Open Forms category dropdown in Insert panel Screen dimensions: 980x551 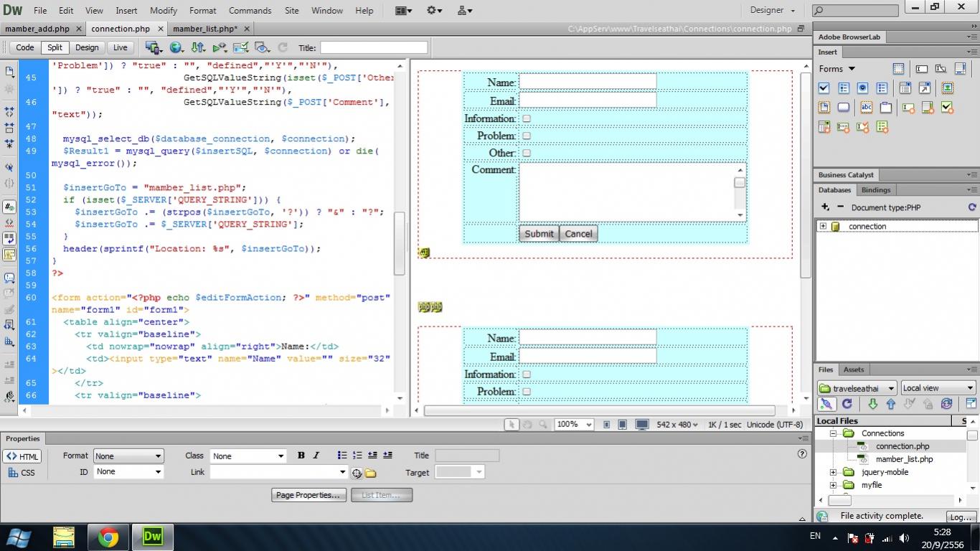[x=837, y=69]
